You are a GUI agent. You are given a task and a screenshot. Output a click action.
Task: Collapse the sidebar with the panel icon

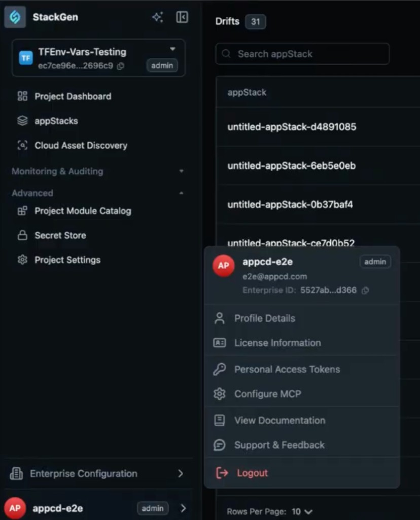pos(182,17)
